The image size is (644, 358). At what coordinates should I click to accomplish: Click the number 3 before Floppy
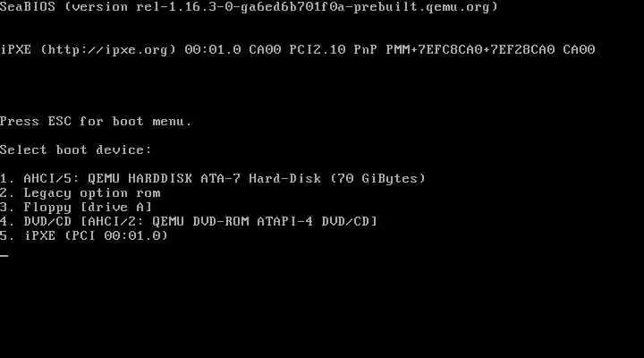click(5, 207)
